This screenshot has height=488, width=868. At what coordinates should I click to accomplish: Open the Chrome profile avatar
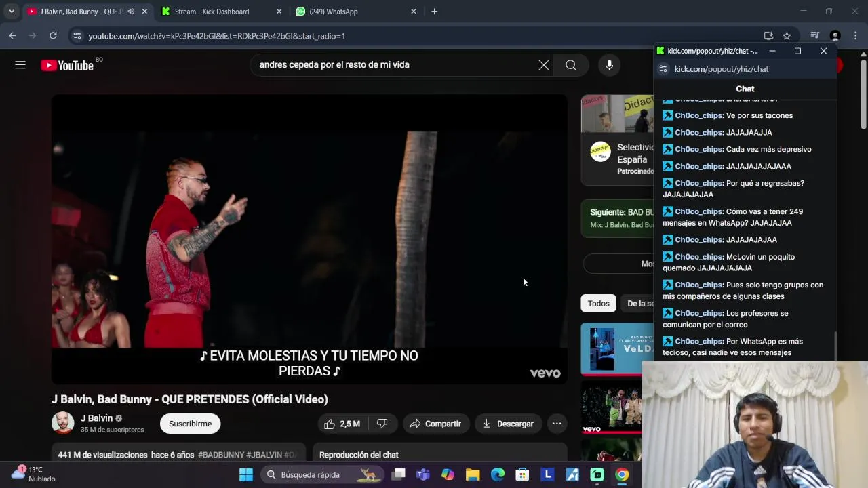tap(835, 36)
